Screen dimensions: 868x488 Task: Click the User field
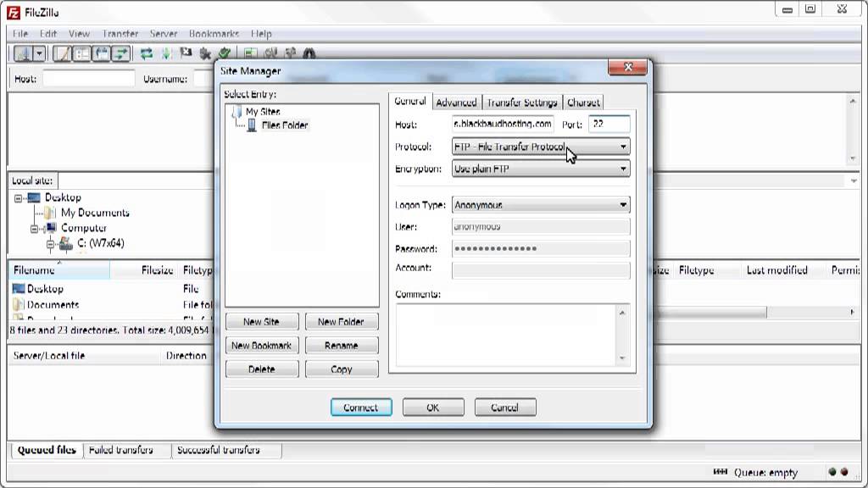[x=541, y=227]
